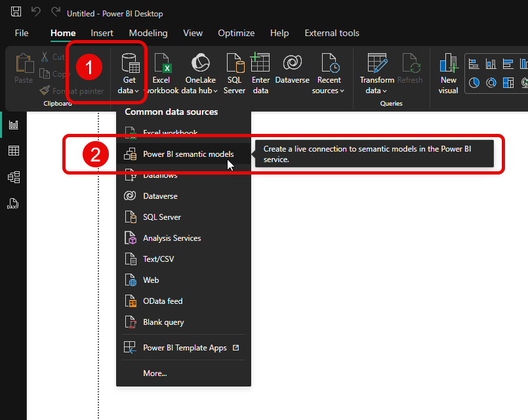This screenshot has width=528, height=420.
Task: Click the Dataverse ribbon icon
Action: [293, 62]
